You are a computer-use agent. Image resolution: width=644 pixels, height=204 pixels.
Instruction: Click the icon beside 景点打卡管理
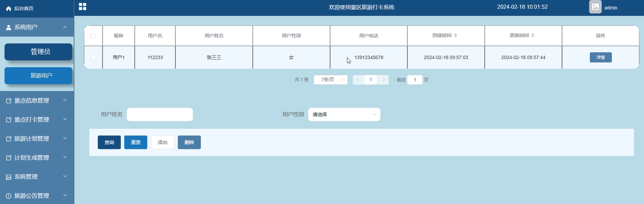tap(8, 120)
